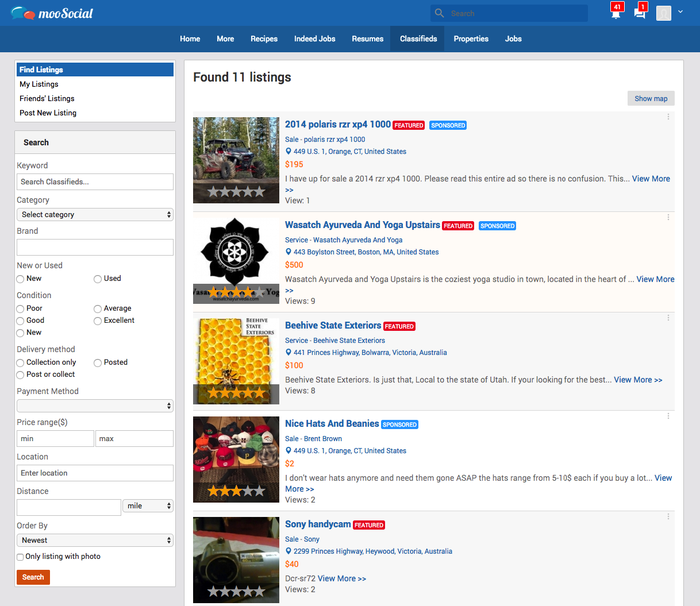
Task: Click FEATURED badge on Beehive State Exteriors
Action: click(x=399, y=326)
